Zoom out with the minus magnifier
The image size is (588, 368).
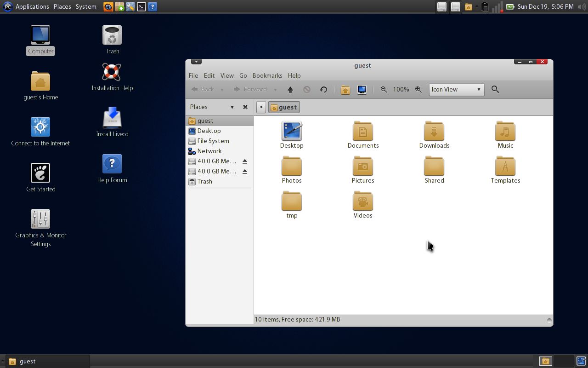coord(384,90)
